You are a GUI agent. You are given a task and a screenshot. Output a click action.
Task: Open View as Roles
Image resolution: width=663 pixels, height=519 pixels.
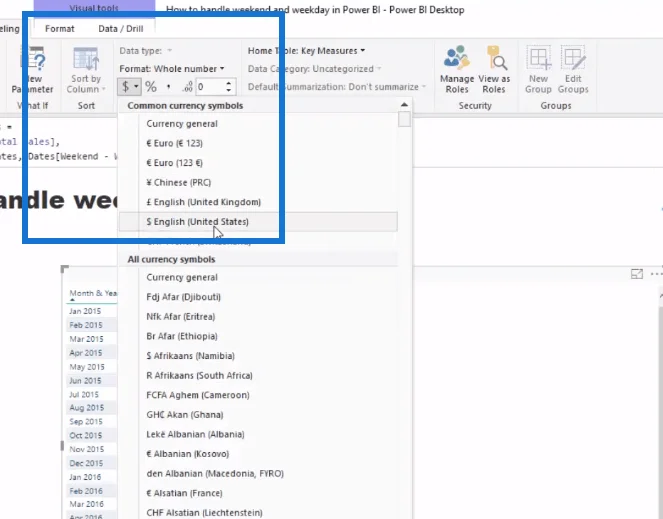coord(494,70)
